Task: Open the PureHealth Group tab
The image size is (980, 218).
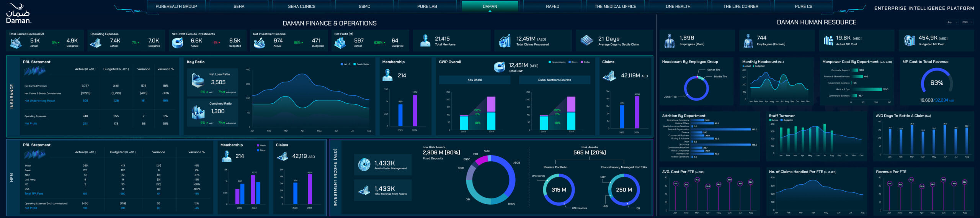Action: 176,7
